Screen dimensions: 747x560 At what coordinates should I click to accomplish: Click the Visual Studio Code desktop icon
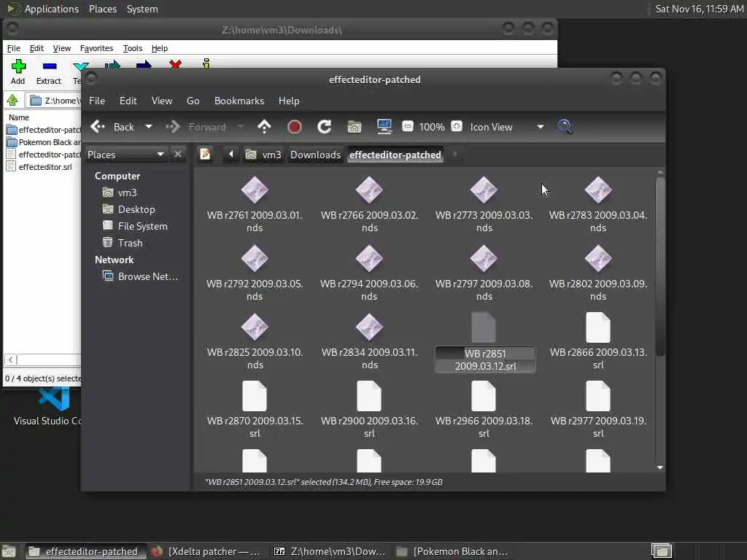pyautogui.click(x=47, y=405)
